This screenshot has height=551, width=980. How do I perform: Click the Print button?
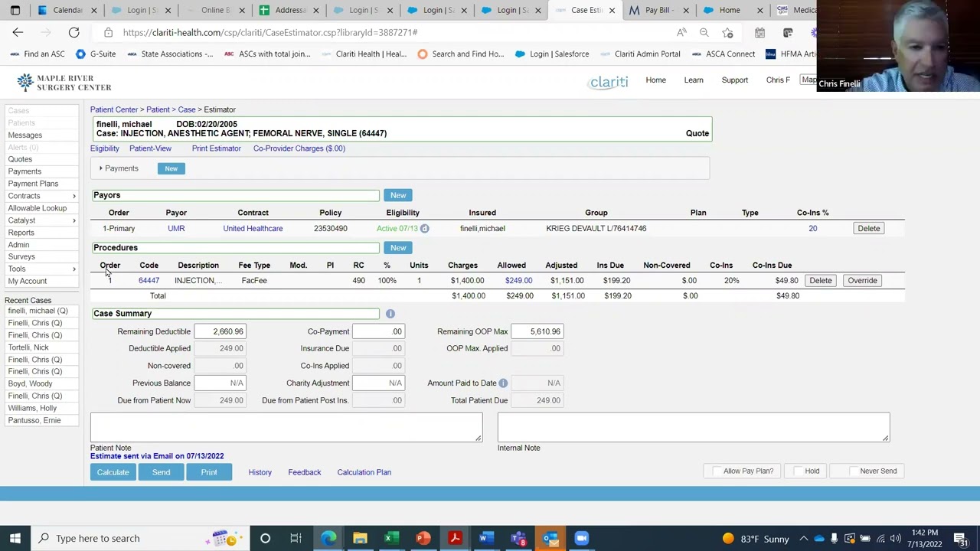point(209,472)
